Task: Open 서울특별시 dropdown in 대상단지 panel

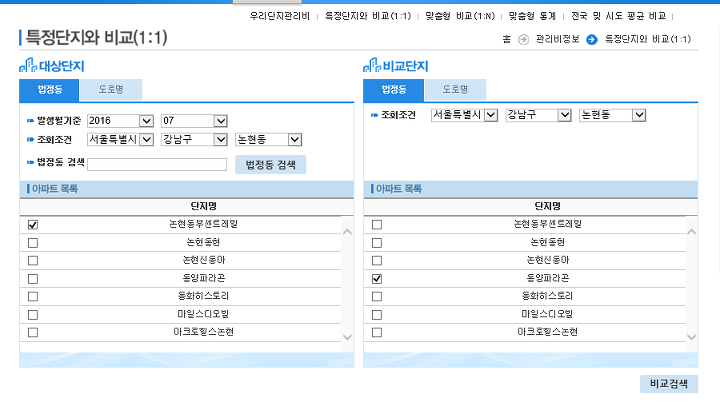Action: point(120,139)
